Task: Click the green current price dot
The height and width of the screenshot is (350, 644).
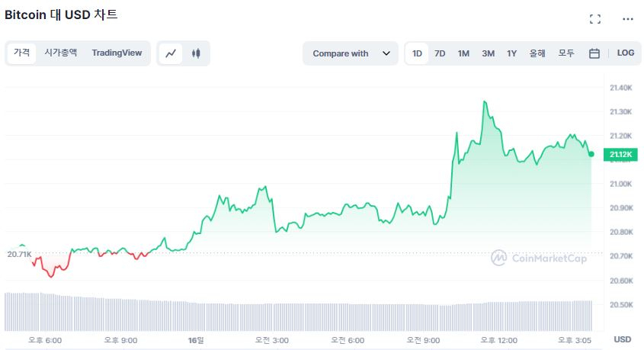Action: coord(591,154)
